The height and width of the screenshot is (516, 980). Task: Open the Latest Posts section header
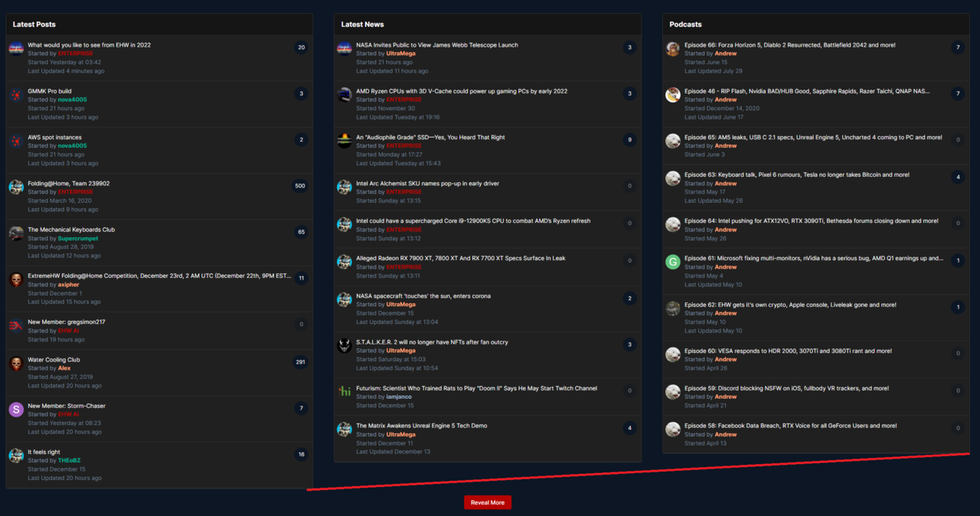(x=34, y=24)
